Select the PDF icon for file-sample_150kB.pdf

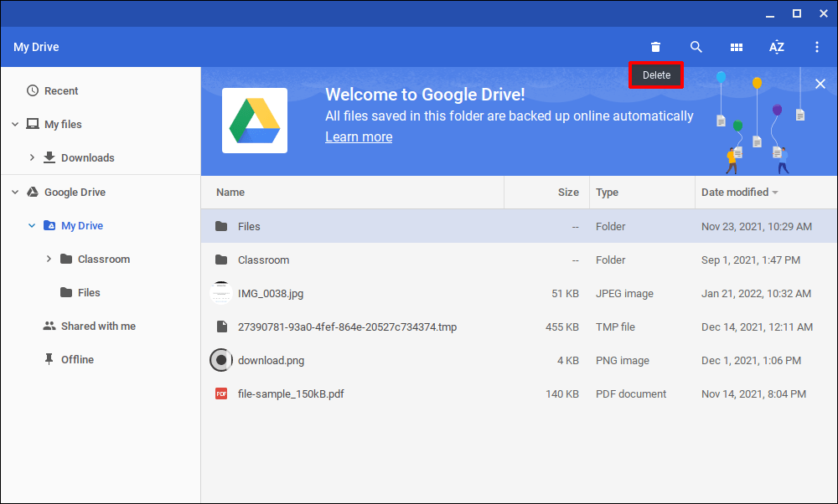click(x=221, y=393)
